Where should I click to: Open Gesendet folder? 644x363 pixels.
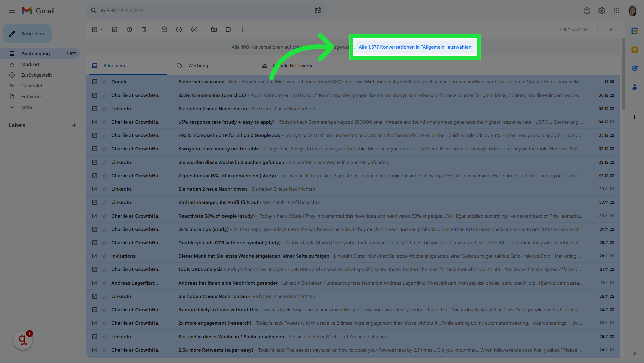pyautogui.click(x=40, y=86)
